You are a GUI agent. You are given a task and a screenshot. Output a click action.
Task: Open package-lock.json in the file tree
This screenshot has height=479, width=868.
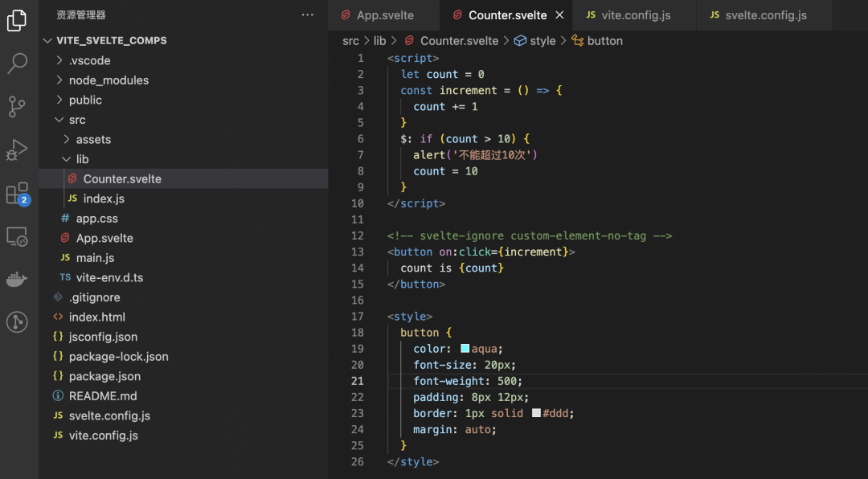[x=183, y=357]
